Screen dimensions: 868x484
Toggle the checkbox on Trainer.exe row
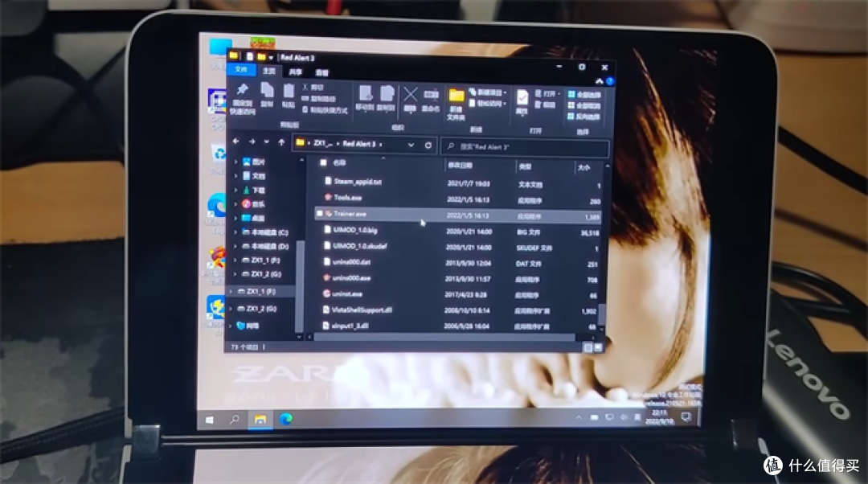click(319, 213)
